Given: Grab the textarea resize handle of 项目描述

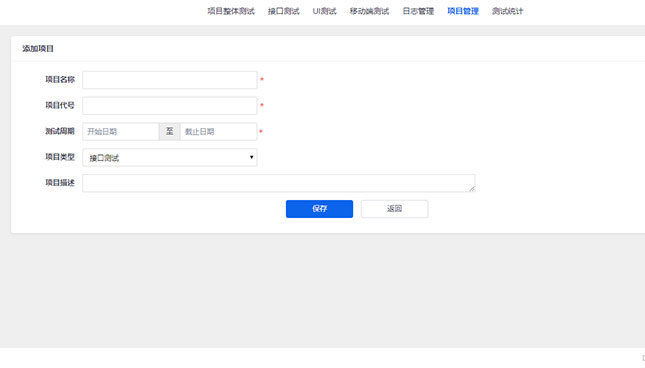Looking at the screenshot, I should [472, 189].
